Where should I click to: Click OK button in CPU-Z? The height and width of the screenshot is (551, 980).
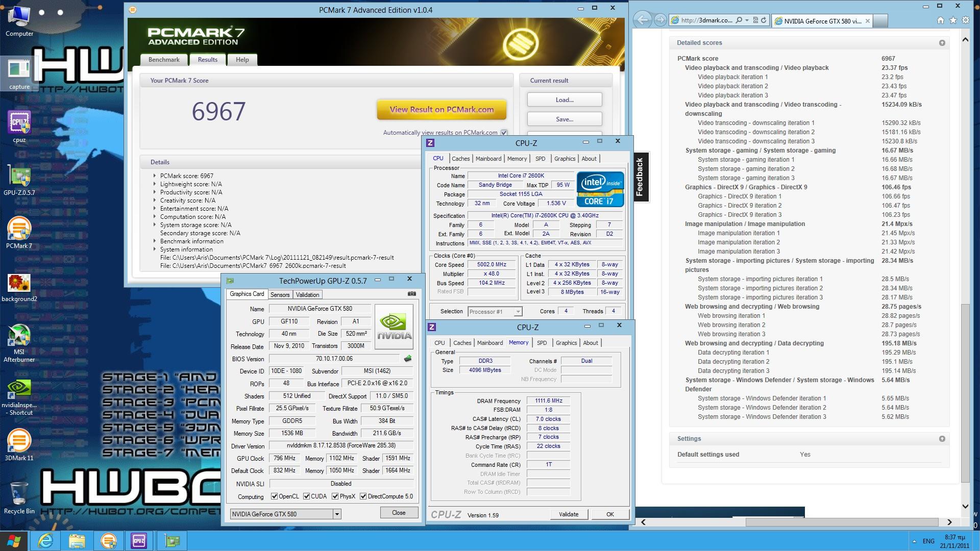coord(610,514)
